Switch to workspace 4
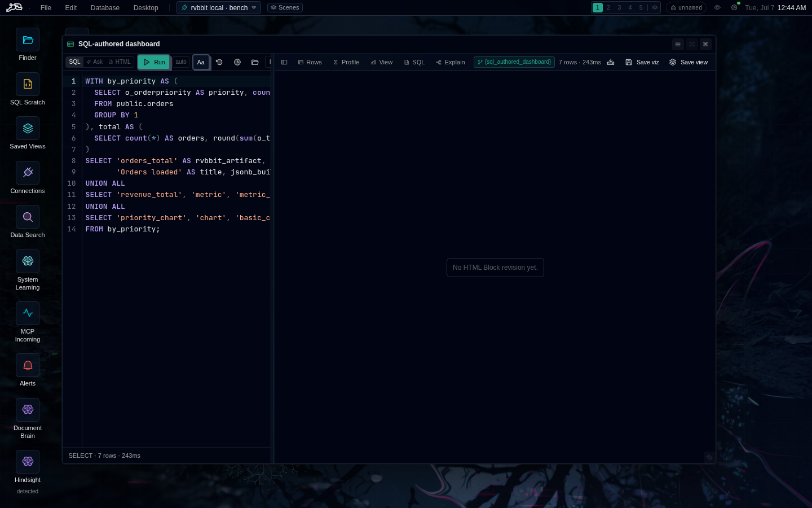 630,7
